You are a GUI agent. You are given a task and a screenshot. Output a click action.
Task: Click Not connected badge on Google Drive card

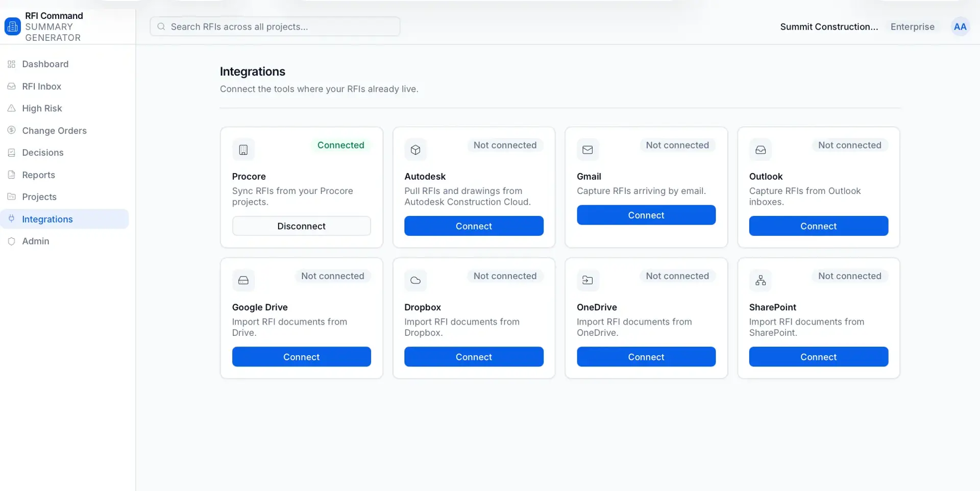(x=332, y=276)
